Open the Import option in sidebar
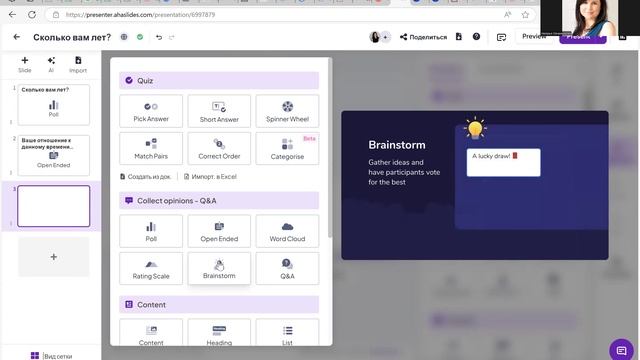This screenshot has width=640, height=360. tap(78, 64)
